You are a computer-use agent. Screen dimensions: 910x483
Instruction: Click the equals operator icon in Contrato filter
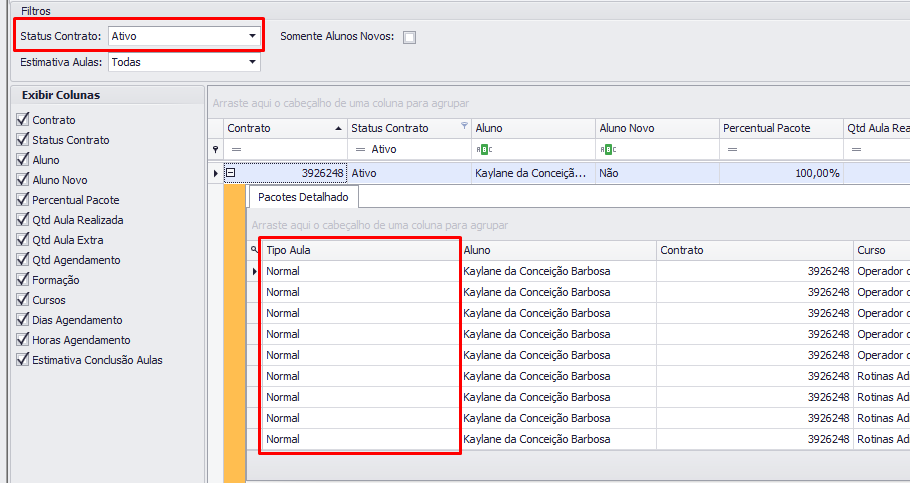[233, 149]
